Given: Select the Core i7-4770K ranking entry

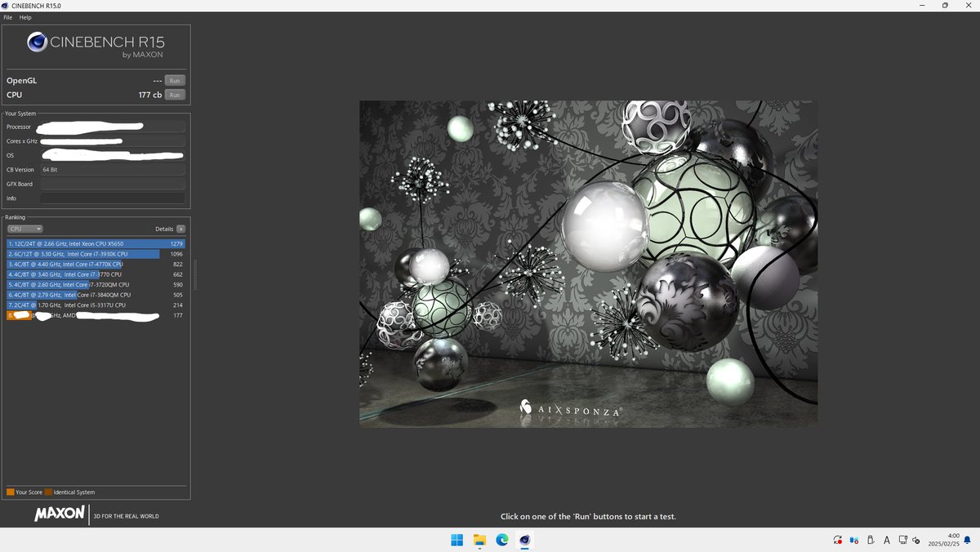Looking at the screenshot, I should (x=96, y=265).
